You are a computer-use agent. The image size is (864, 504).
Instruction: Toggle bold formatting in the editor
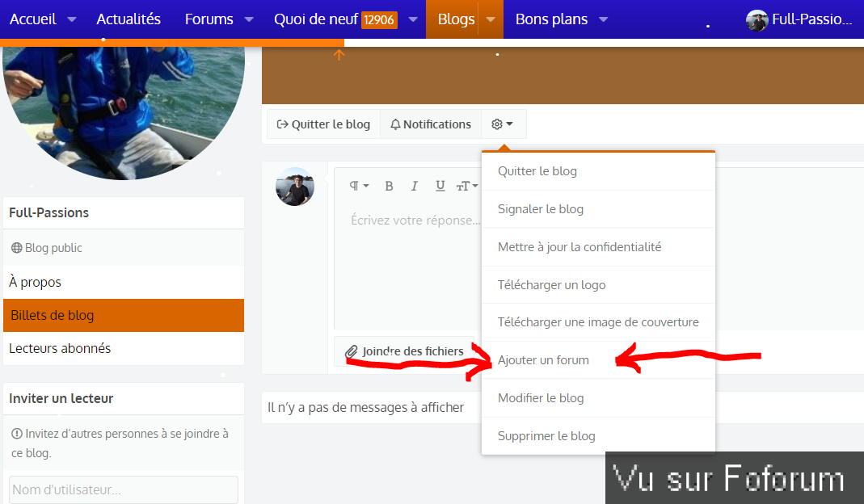pos(389,186)
